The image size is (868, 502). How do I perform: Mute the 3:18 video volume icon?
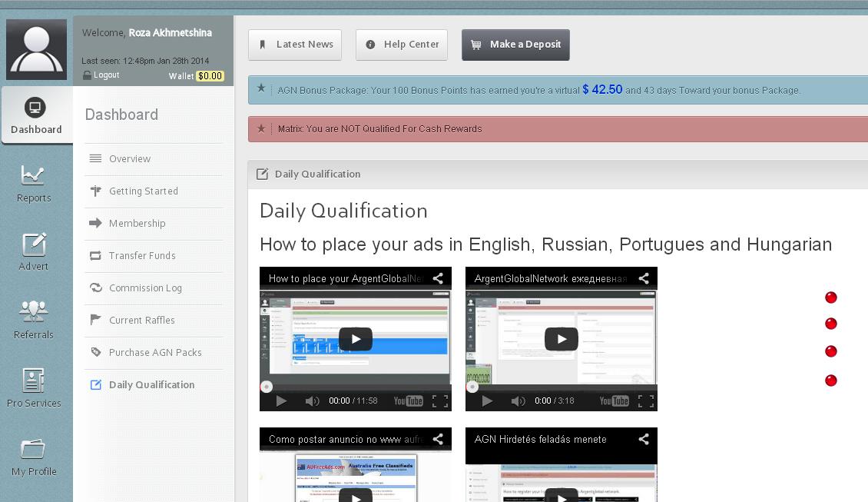coord(518,401)
